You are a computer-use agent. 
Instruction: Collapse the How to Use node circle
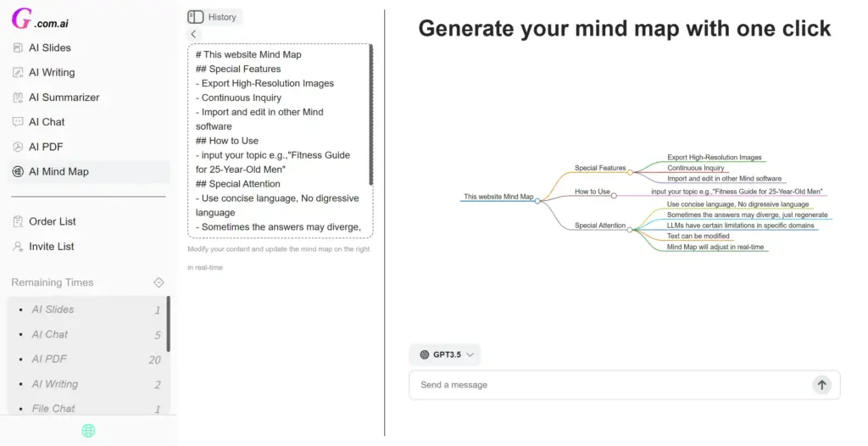pos(614,195)
